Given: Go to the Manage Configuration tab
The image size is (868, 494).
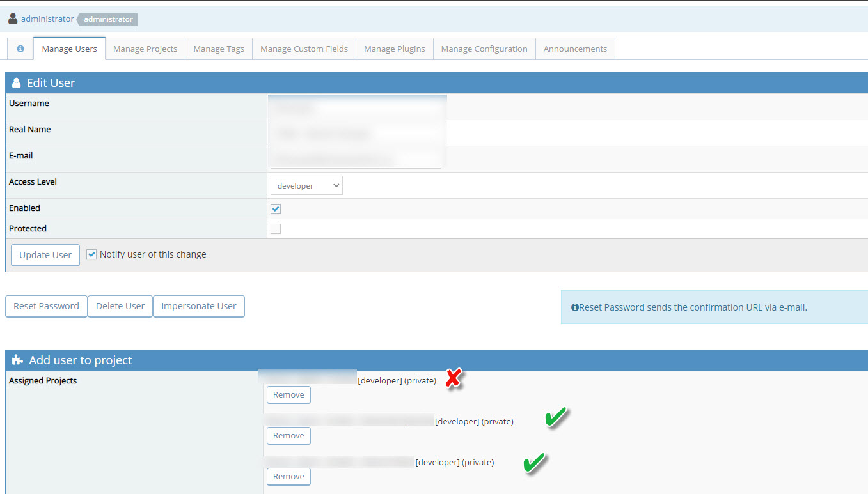Looking at the screenshot, I should click(x=484, y=49).
